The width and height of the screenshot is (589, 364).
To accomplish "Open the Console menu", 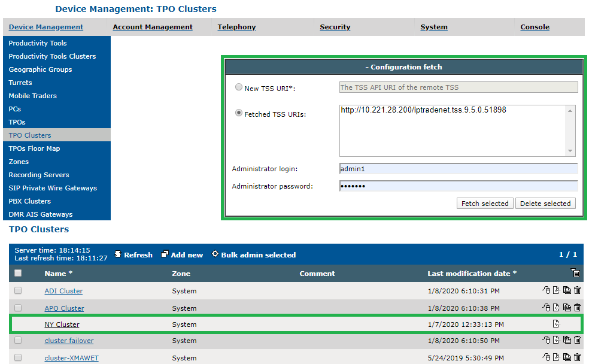I will (x=535, y=27).
